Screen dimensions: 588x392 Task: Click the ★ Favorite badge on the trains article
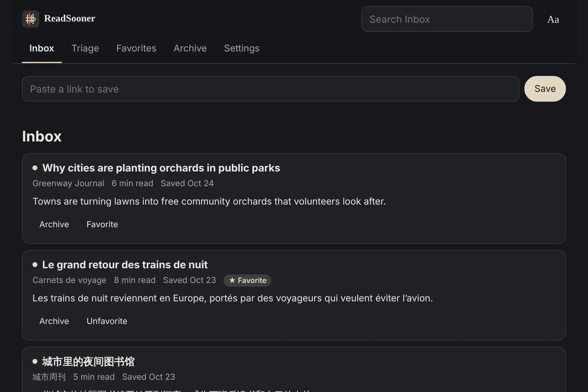(x=247, y=280)
